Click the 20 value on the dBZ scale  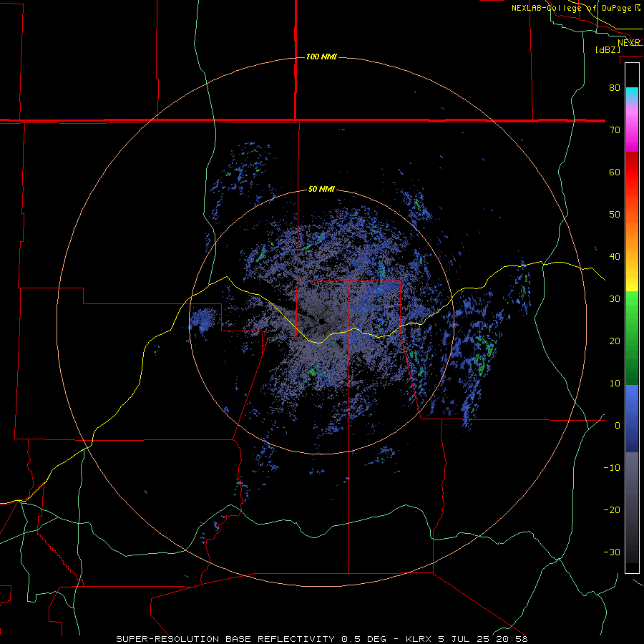click(x=615, y=341)
